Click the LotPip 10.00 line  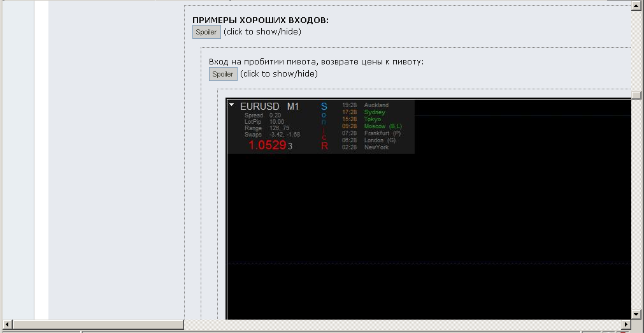264,122
